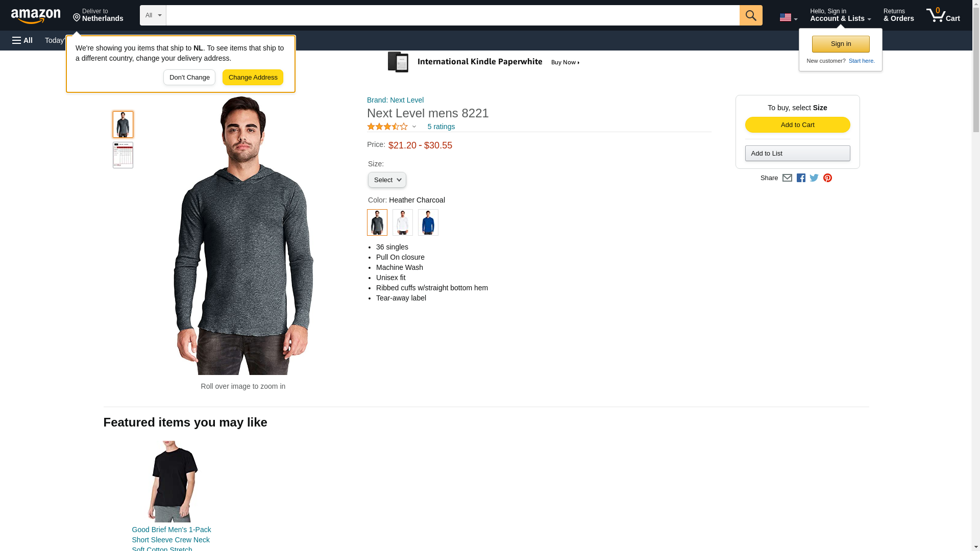Open Account & Lists menu
The width and height of the screenshot is (980, 551).
point(840,15)
